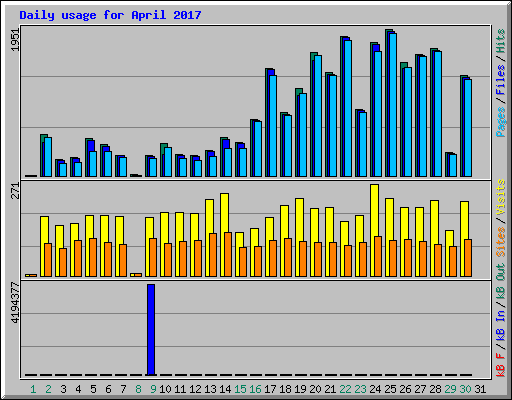The width and height of the screenshot is (512, 400).
Task: Click day 24 on the x-axis
Action: click(375, 389)
